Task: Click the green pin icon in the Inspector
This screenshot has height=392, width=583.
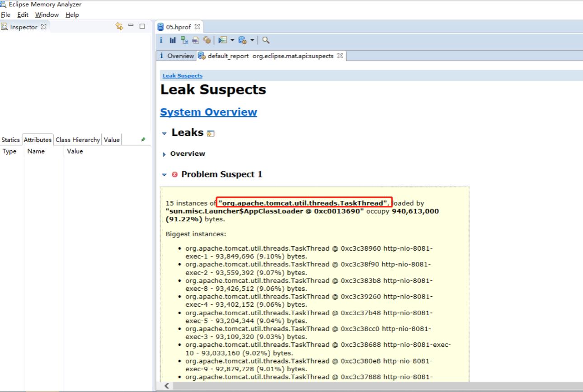Action: 143,140
